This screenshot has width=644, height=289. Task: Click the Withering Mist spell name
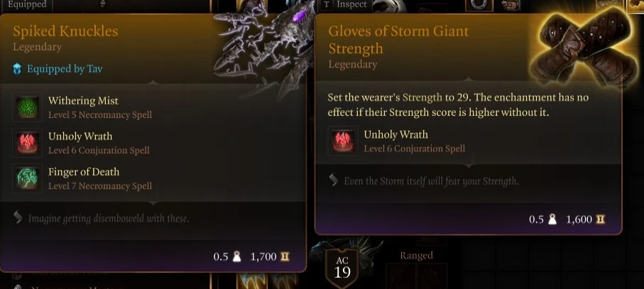pyautogui.click(x=83, y=101)
